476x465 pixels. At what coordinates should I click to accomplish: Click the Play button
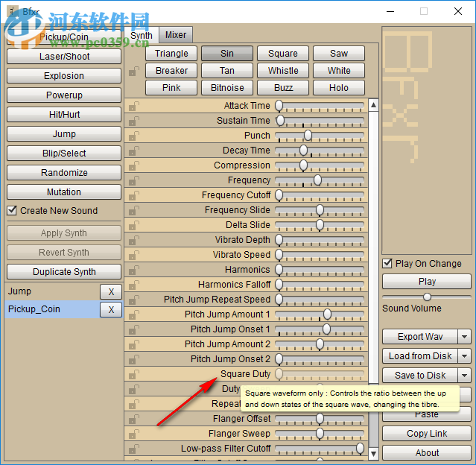[x=427, y=282]
